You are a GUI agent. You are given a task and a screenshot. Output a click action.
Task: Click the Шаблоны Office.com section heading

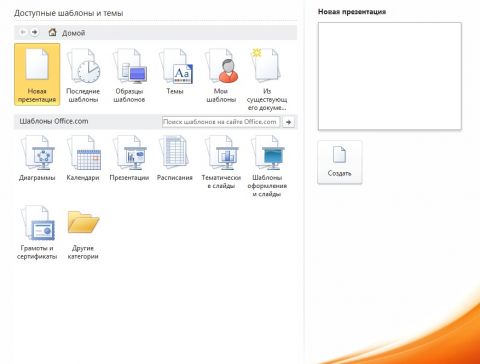click(54, 121)
